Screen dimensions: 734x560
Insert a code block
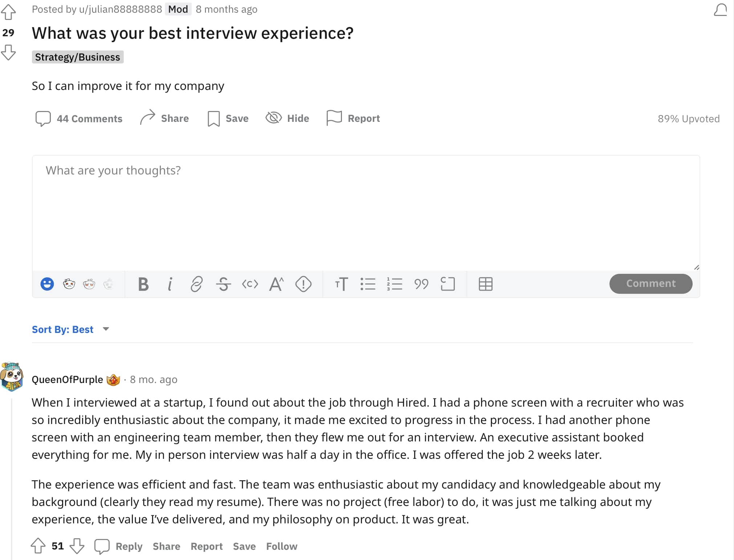point(448,284)
